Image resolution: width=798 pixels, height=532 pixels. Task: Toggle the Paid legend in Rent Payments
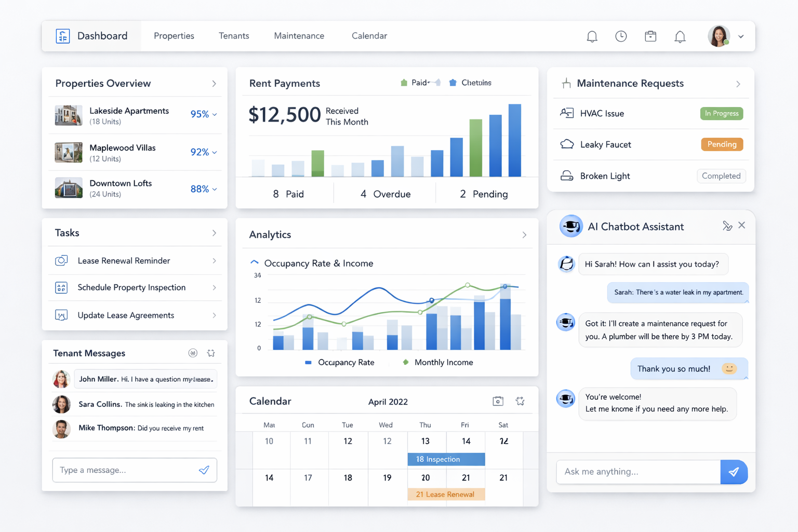point(414,83)
